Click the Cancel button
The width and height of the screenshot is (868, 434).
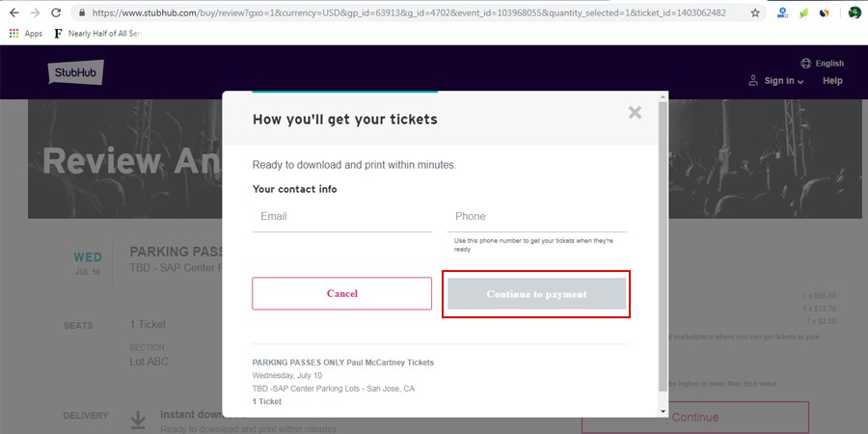click(x=341, y=293)
